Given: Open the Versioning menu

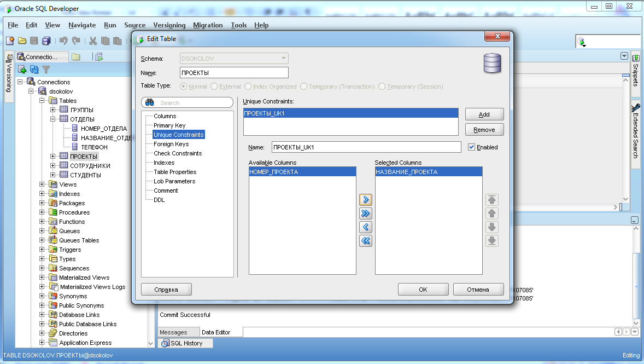Looking at the screenshot, I should [x=169, y=25].
